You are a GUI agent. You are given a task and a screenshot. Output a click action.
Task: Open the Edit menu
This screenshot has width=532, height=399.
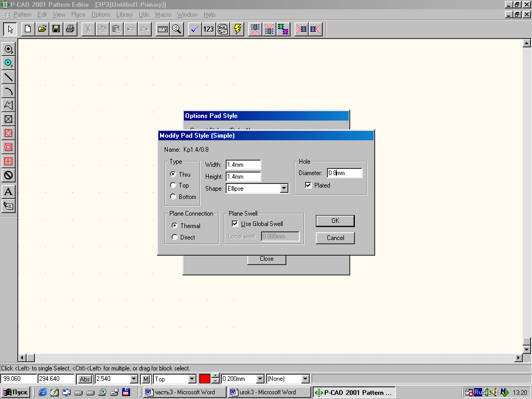(x=42, y=15)
